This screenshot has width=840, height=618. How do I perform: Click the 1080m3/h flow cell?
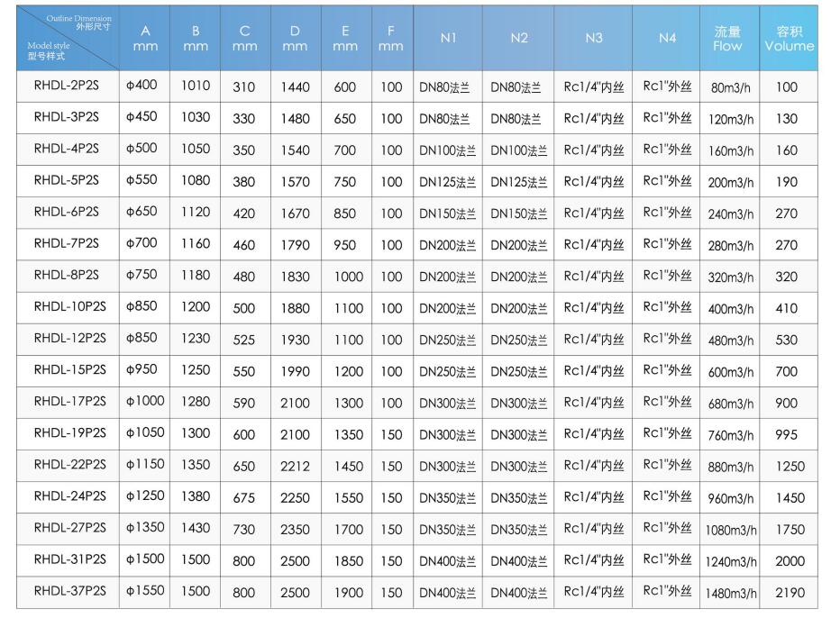(731, 530)
